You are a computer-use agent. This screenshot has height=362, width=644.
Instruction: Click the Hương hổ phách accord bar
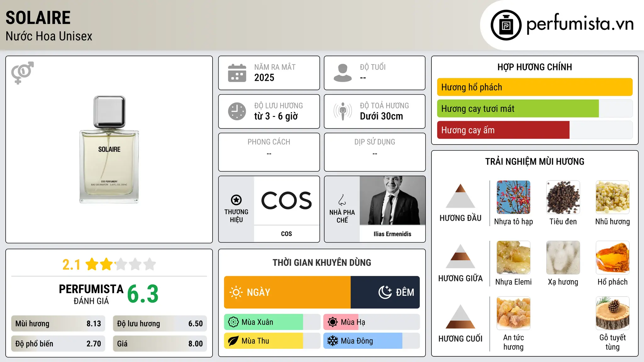(535, 87)
